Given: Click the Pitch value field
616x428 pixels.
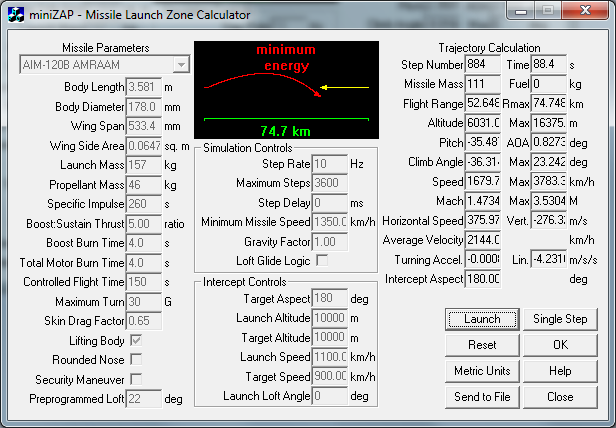Looking at the screenshot, I should pyautogui.click(x=483, y=142).
